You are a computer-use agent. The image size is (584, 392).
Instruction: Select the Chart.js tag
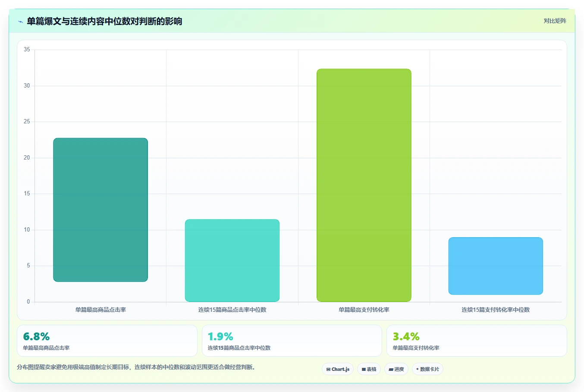pyautogui.click(x=338, y=369)
